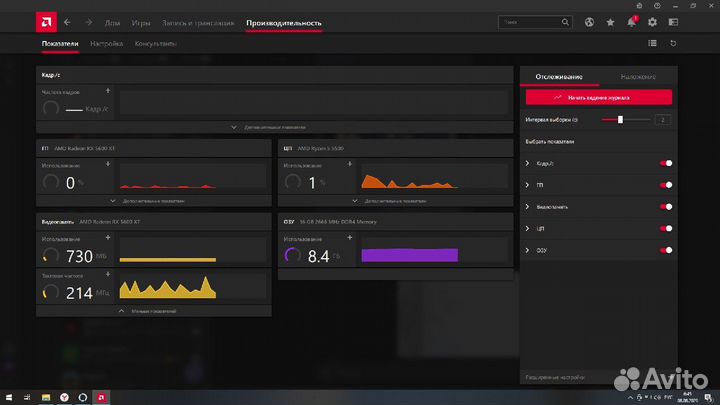Screen dimensions: 720x405
Task: Open the Игры tab
Action: tap(141, 21)
